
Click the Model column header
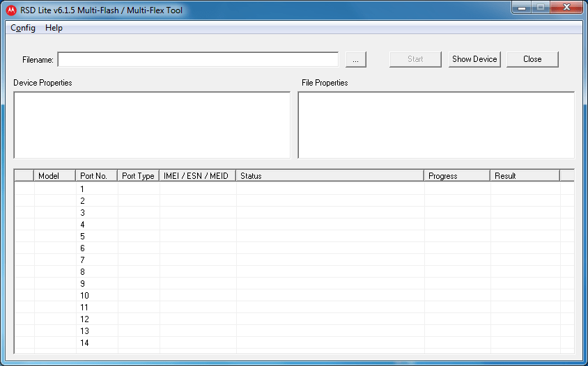(54, 176)
